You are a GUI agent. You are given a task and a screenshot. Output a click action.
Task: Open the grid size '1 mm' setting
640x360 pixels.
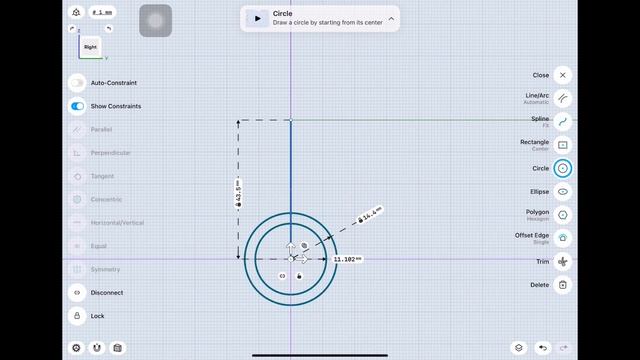pos(102,12)
